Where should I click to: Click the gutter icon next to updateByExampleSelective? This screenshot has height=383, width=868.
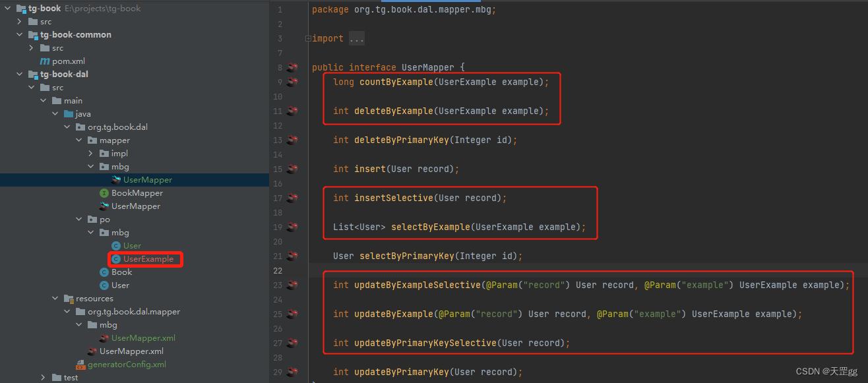click(292, 285)
